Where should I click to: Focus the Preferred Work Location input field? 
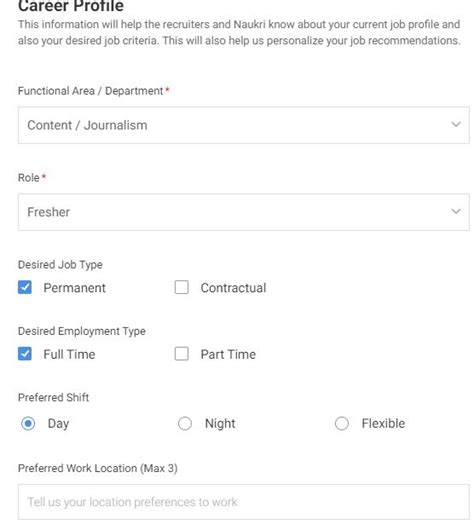click(x=244, y=502)
